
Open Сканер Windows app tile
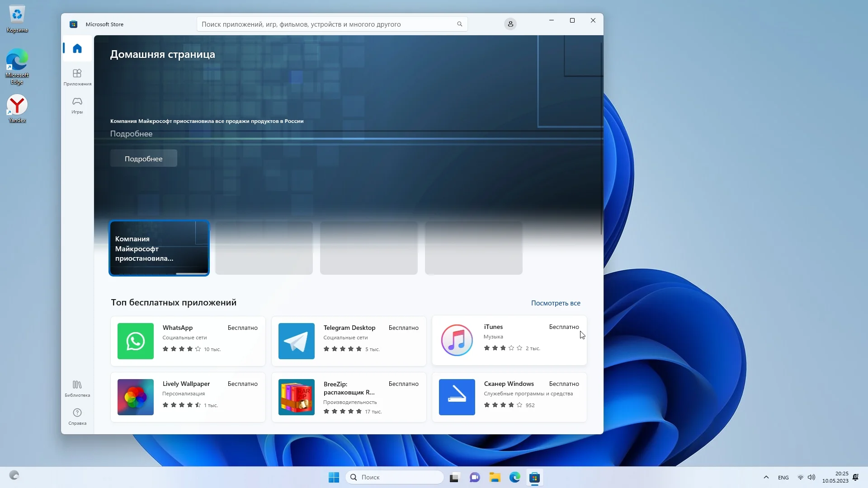(509, 397)
